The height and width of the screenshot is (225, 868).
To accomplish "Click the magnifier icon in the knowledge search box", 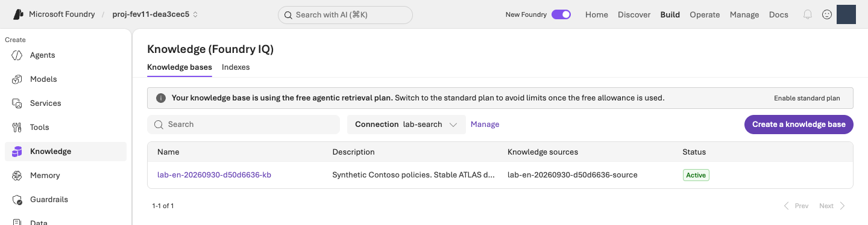I will (x=159, y=125).
